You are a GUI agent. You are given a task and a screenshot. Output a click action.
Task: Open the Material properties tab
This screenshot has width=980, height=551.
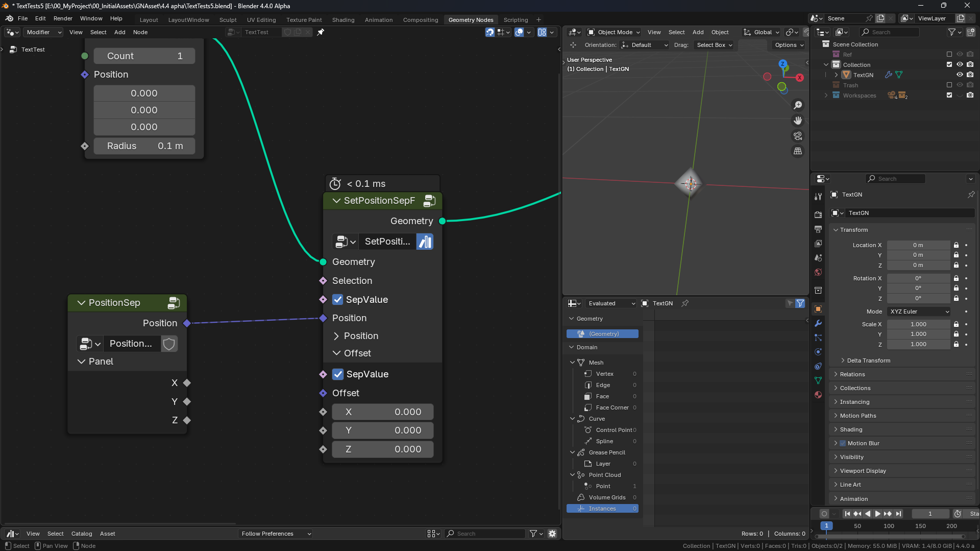click(x=818, y=395)
